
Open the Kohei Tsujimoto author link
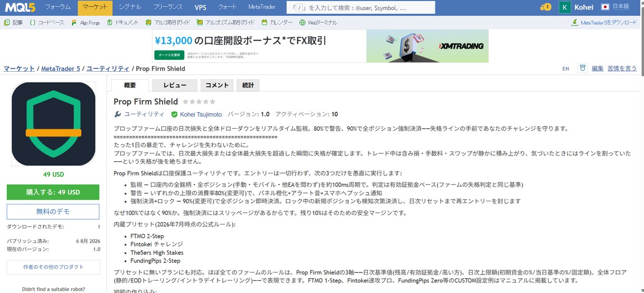(x=201, y=114)
